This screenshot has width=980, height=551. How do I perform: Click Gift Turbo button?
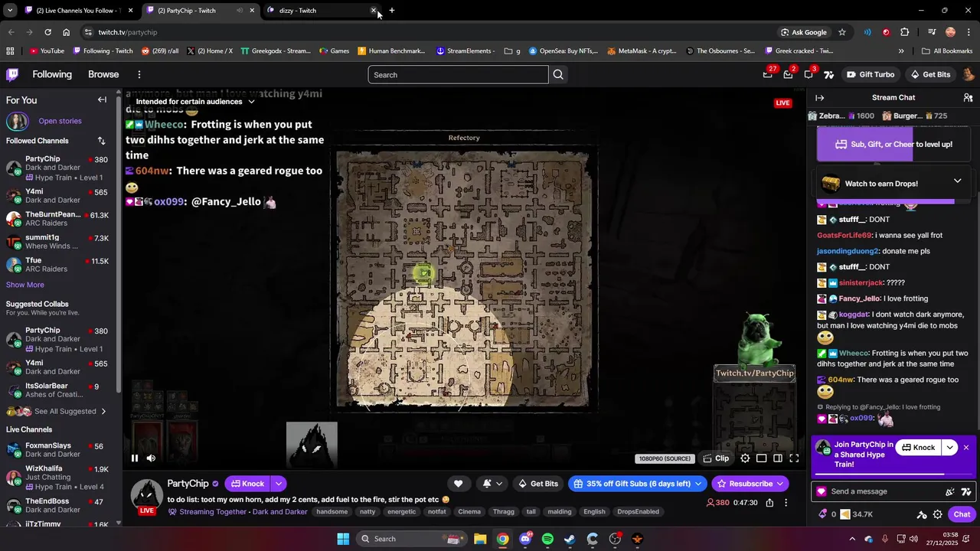pyautogui.click(x=871, y=74)
